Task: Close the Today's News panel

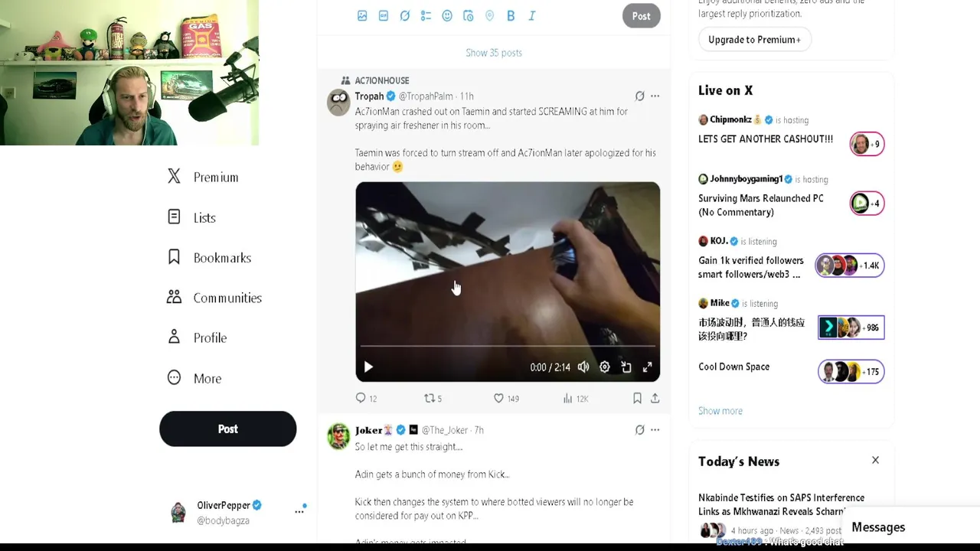Action: 875,461
